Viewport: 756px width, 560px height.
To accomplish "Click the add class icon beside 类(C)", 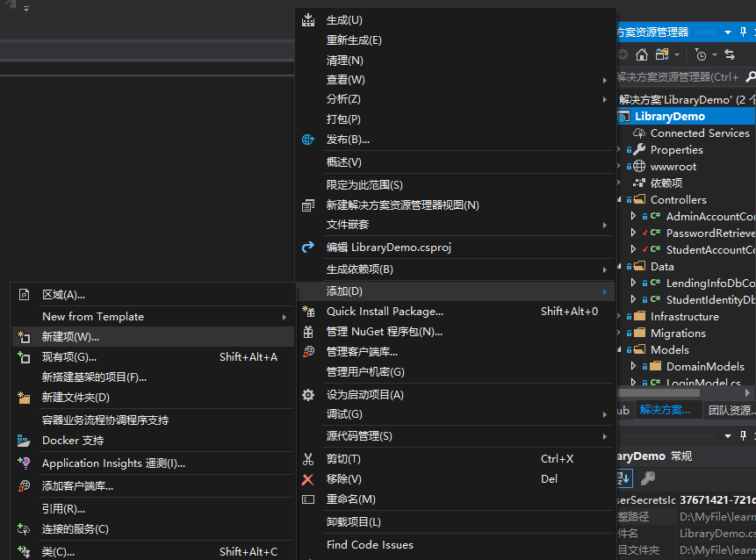I will (24, 552).
